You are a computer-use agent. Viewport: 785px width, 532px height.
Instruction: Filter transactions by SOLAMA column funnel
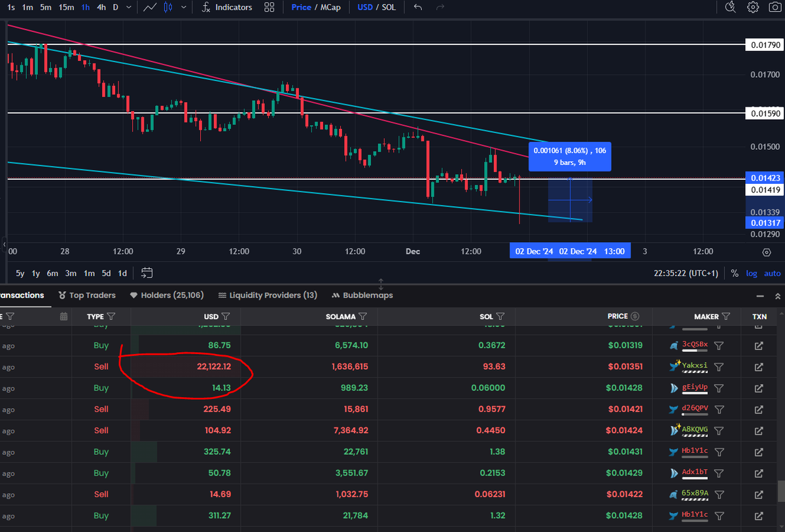pyautogui.click(x=364, y=317)
